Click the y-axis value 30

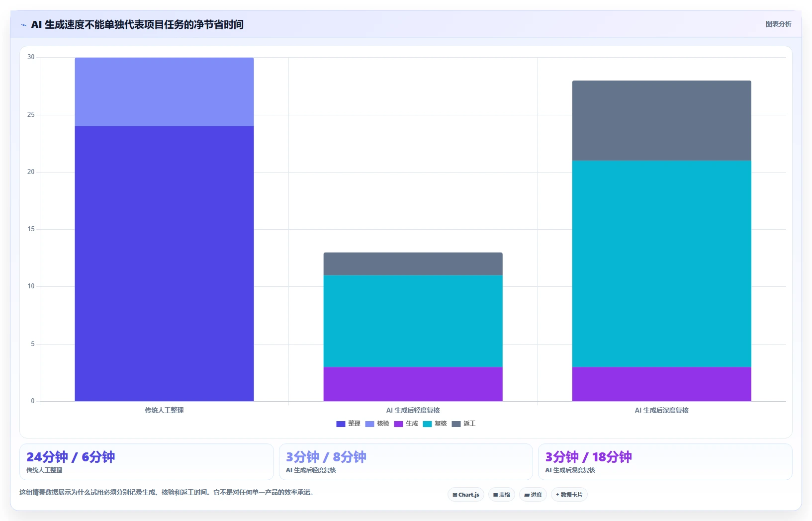[31, 57]
